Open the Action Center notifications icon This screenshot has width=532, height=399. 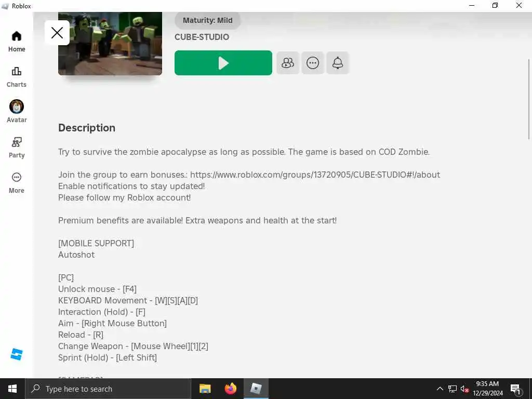[x=515, y=389]
